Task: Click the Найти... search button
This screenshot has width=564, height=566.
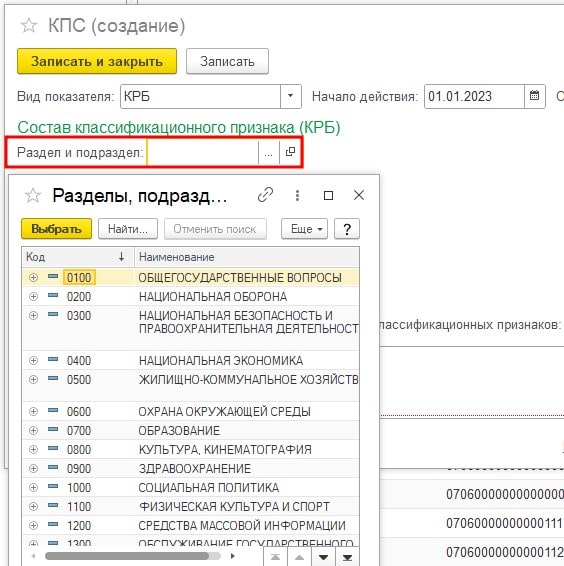Action: coord(128,229)
